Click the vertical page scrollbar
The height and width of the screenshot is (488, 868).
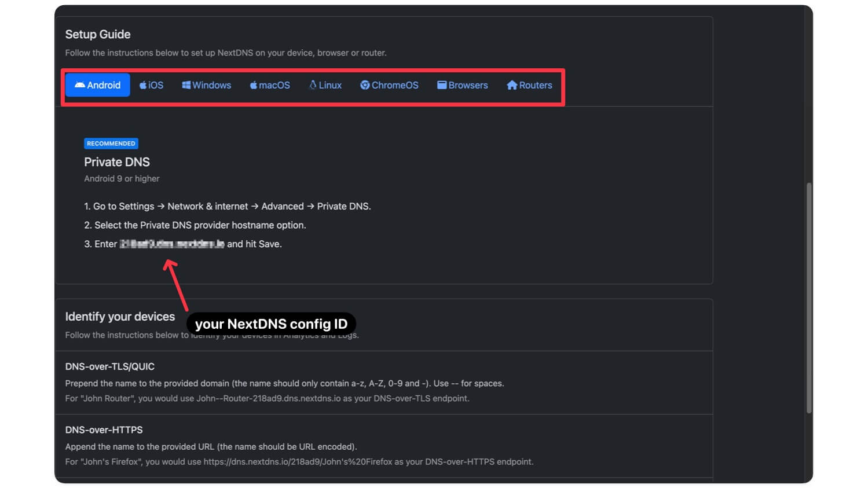click(x=809, y=298)
